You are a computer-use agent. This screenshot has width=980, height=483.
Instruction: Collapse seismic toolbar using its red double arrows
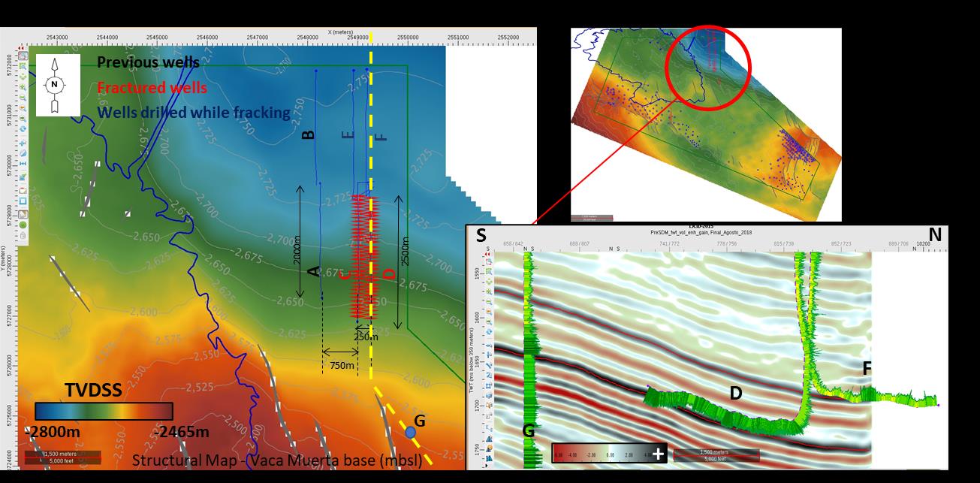[x=489, y=254]
